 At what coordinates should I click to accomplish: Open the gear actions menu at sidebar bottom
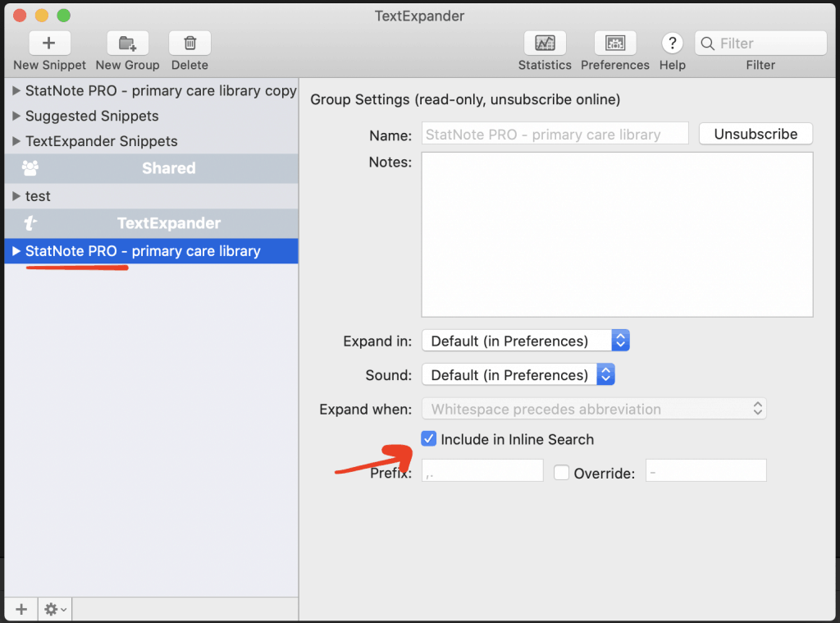55,610
